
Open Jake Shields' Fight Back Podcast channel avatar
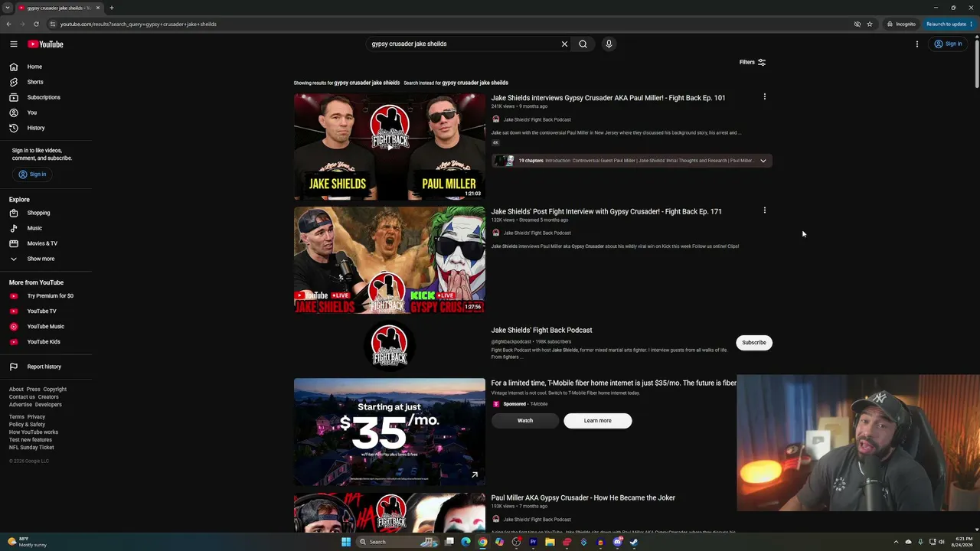pyautogui.click(x=390, y=347)
